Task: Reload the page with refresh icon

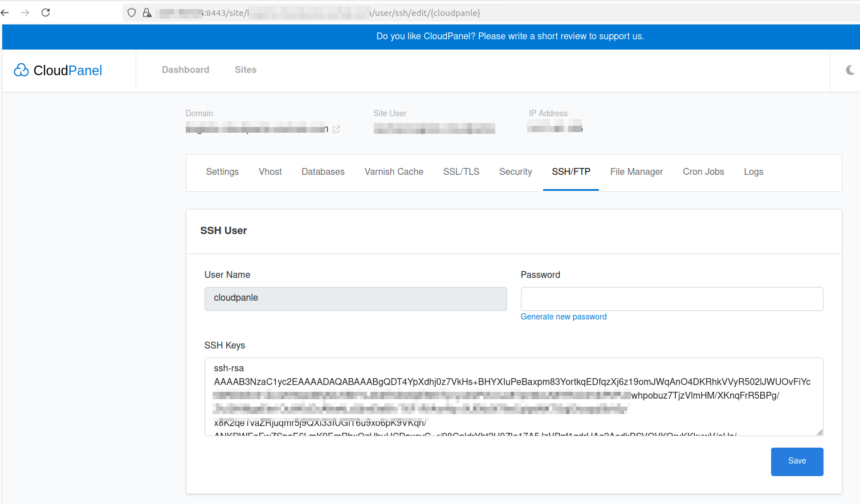Action: coord(46,13)
